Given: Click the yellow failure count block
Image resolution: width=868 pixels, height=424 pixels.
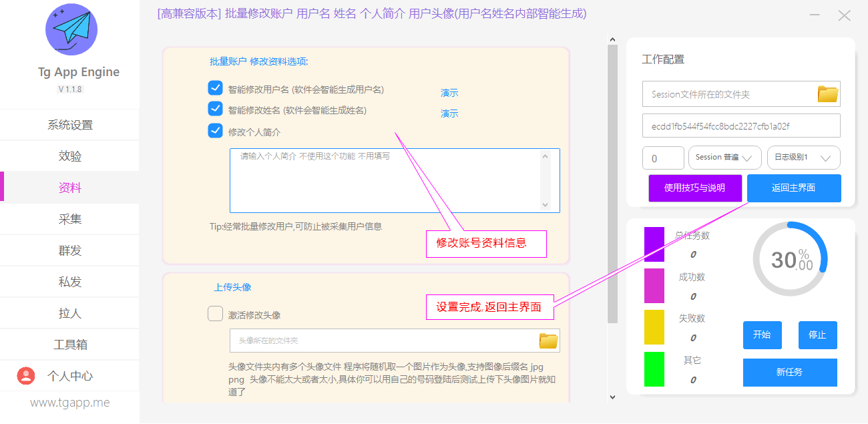Looking at the screenshot, I should point(654,327).
